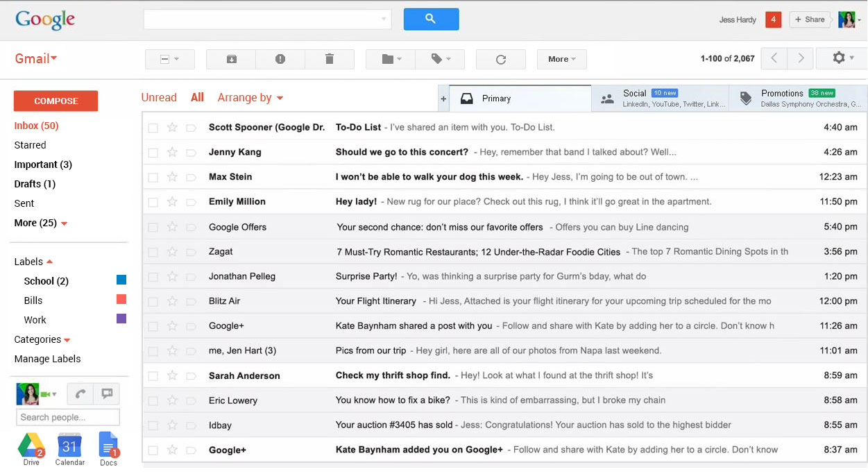Image resolution: width=868 pixels, height=474 pixels.
Task: Open the Sent folder
Action: click(24, 203)
